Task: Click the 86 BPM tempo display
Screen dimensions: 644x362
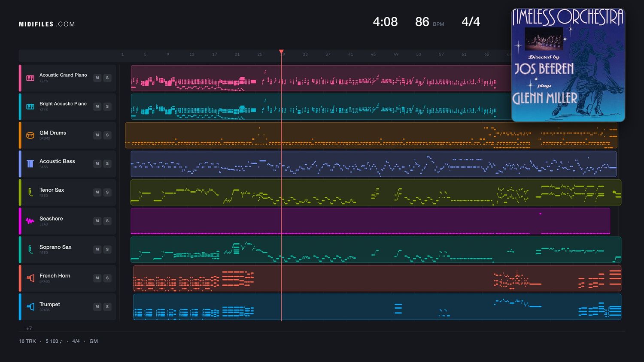Action: pyautogui.click(x=429, y=22)
